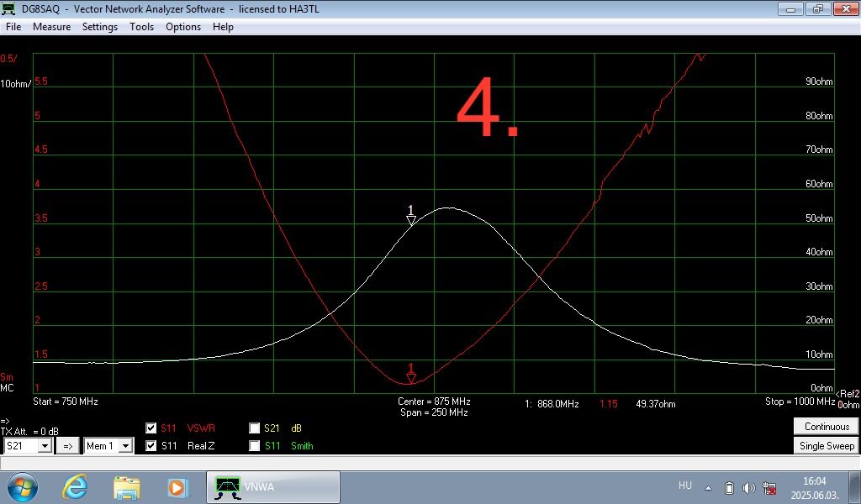Screen dimensions: 861x504
Task: Click the VNWA taskbar button
Action: 273,487
